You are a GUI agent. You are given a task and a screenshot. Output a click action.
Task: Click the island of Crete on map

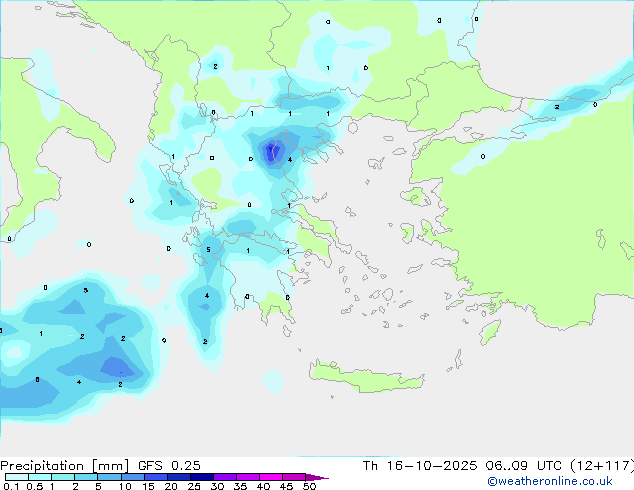point(366,376)
